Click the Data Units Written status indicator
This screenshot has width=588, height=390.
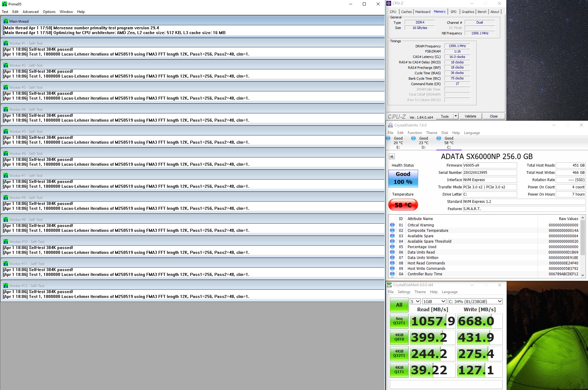click(392, 258)
